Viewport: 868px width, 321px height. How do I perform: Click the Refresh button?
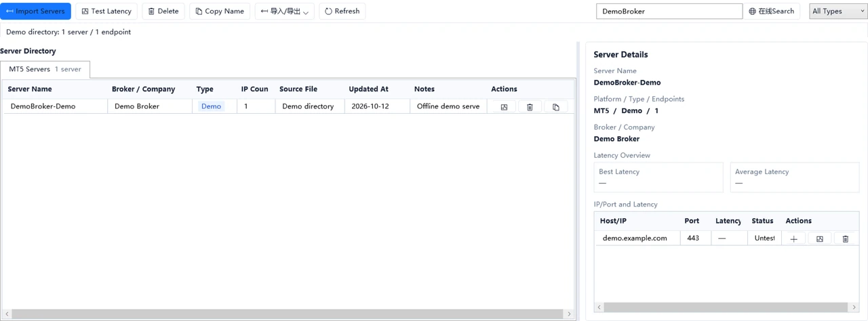342,11
